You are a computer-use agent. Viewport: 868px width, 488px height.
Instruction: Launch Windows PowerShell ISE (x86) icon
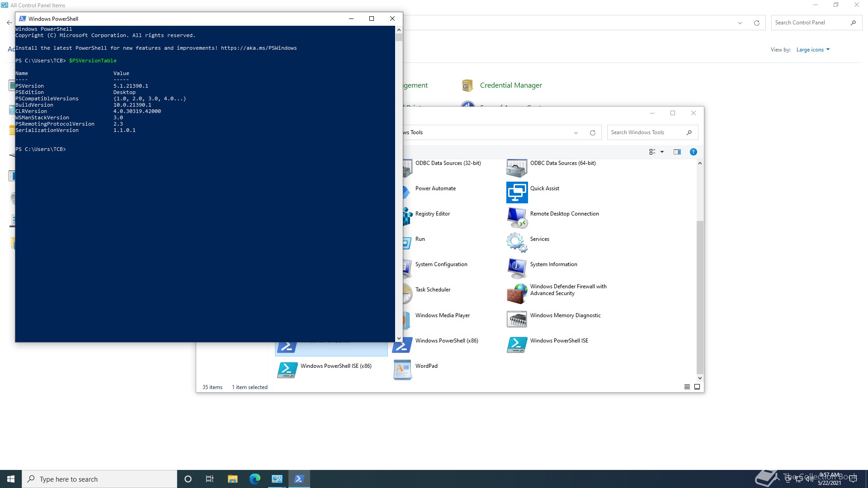tap(287, 370)
